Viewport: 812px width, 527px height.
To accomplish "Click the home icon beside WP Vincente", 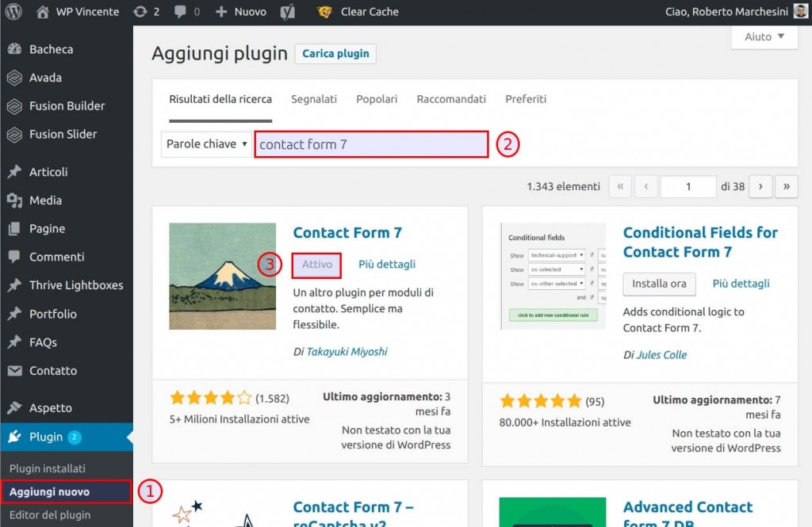I will click(43, 11).
